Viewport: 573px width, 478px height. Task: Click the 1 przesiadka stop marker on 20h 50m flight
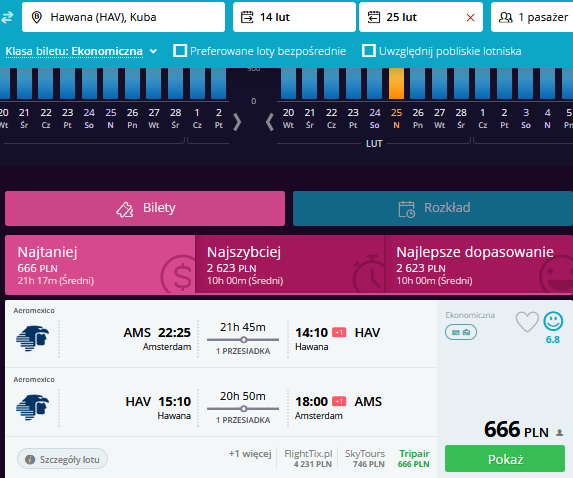click(243, 409)
